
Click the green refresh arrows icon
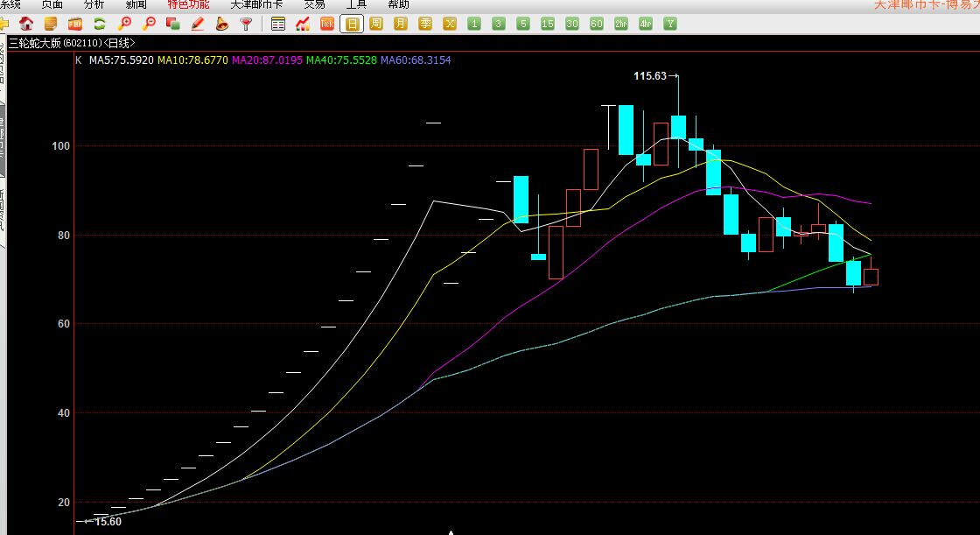coord(100,24)
